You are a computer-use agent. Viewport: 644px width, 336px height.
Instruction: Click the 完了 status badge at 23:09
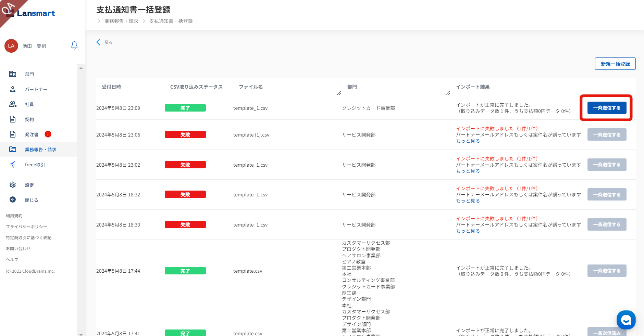tap(185, 108)
